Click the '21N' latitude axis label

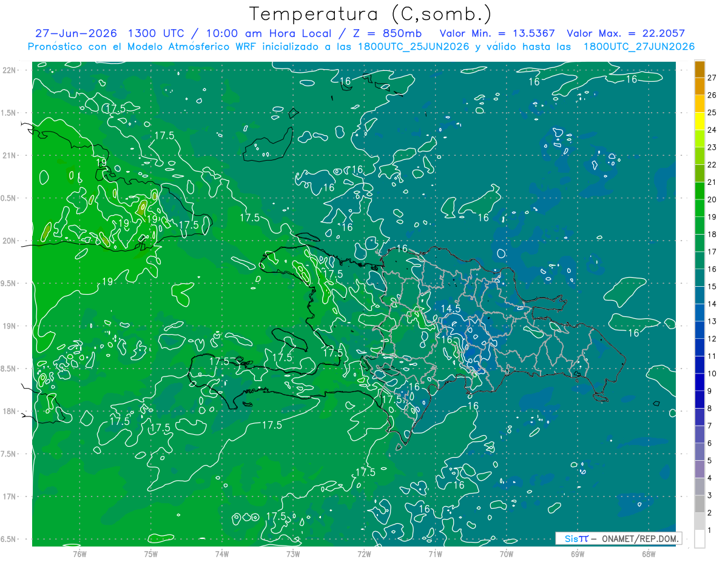(8, 155)
